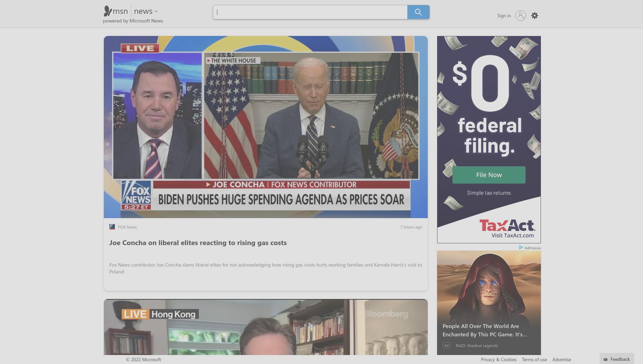Click the magnifier search button
The image size is (643, 364).
pos(418,12)
